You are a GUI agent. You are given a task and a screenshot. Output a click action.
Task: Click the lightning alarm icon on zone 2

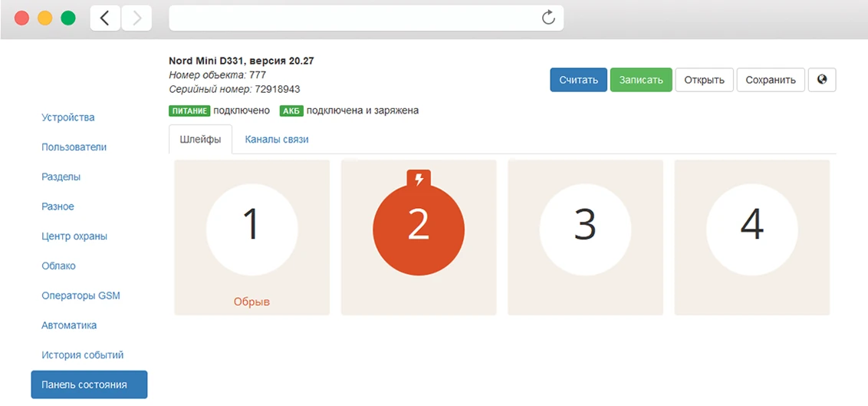419,179
